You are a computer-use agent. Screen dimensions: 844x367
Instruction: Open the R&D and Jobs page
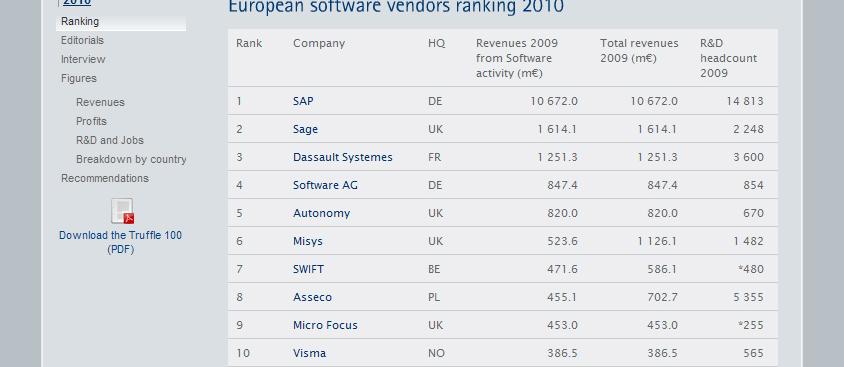110,140
